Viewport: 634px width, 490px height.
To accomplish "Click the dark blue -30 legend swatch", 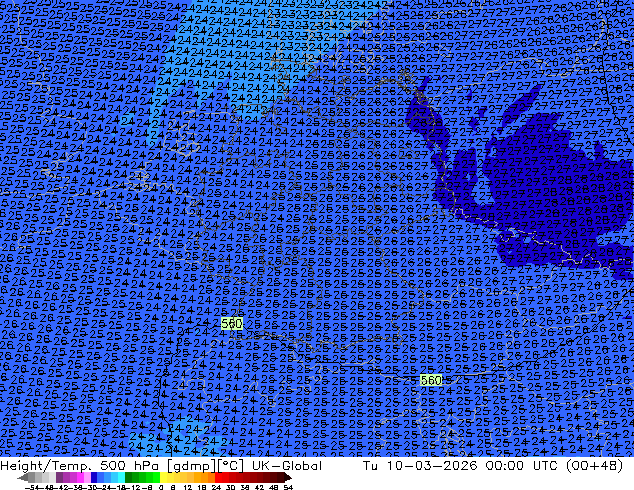I will tap(94, 477).
